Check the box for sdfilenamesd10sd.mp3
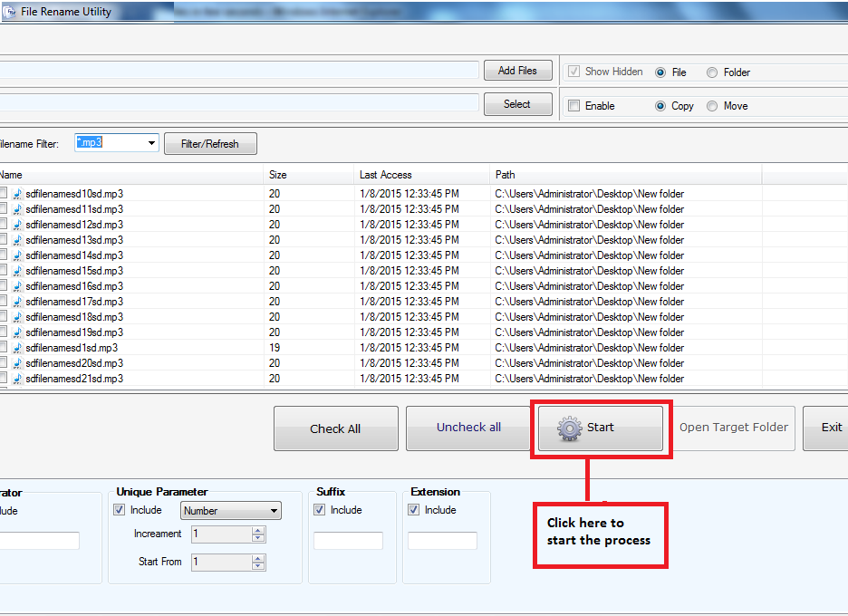The image size is (848, 616). [x=3, y=193]
